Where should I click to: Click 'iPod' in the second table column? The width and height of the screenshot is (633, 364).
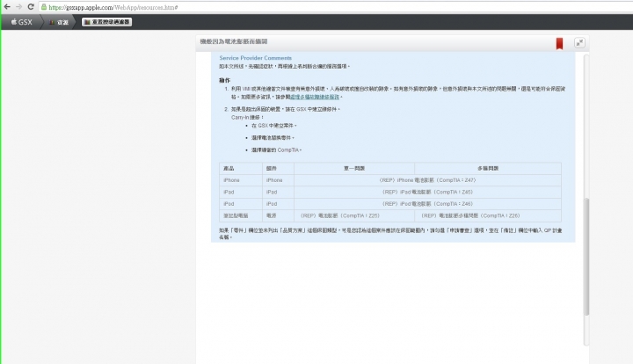click(272, 203)
